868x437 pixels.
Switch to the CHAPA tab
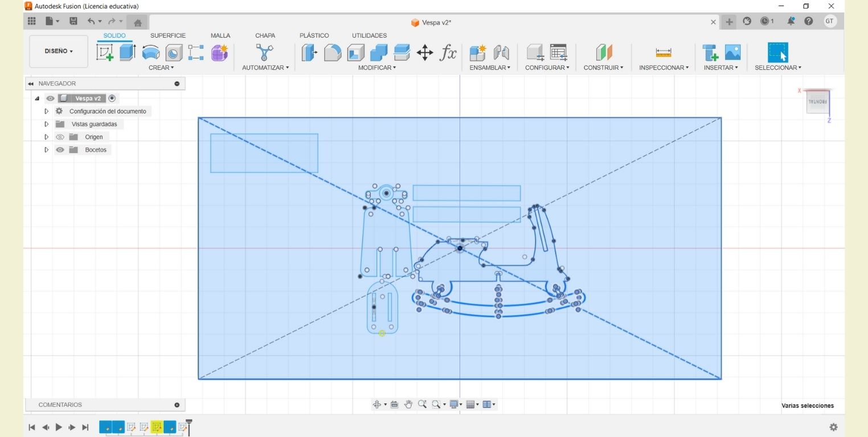coord(265,35)
